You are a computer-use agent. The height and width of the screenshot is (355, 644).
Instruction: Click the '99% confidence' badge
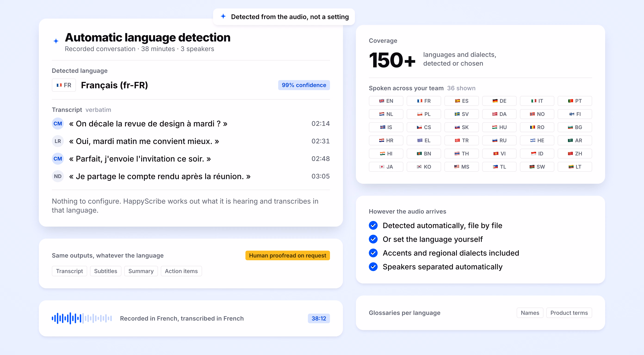point(304,85)
